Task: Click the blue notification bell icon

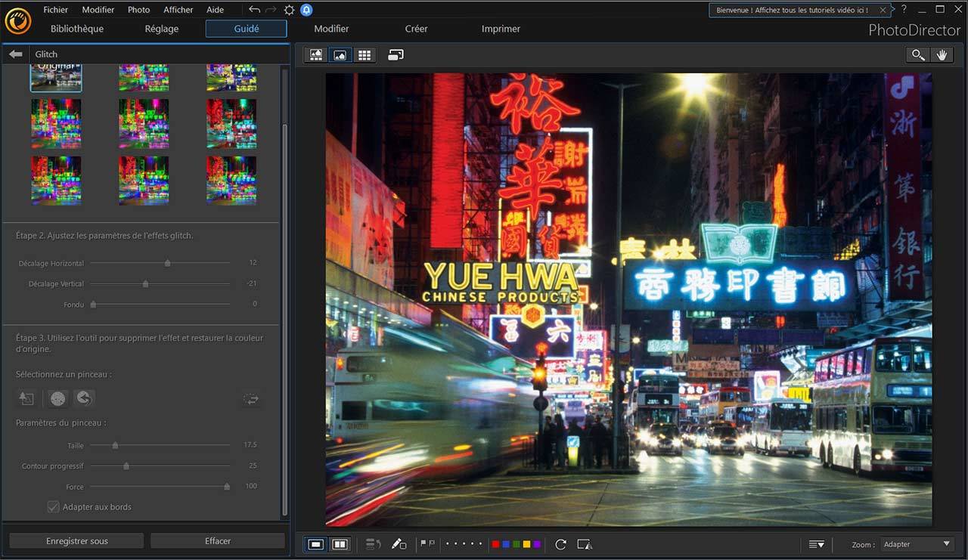Action: (306, 10)
